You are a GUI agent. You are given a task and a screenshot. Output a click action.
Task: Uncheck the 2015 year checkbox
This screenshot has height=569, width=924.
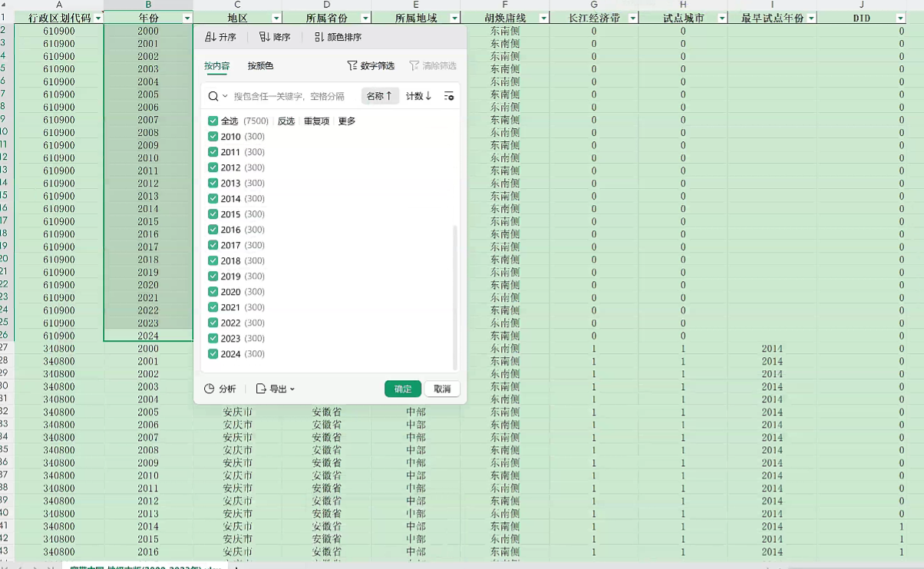pyautogui.click(x=213, y=214)
